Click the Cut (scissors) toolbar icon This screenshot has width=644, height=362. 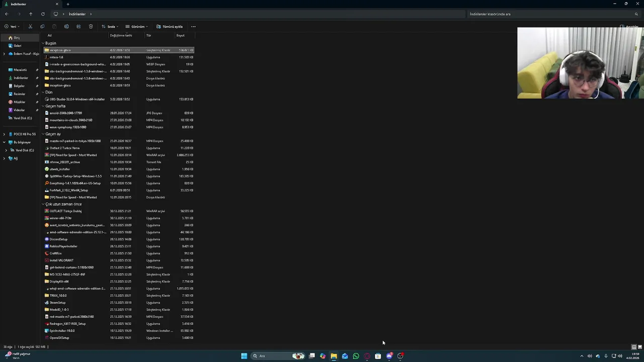coord(30,27)
